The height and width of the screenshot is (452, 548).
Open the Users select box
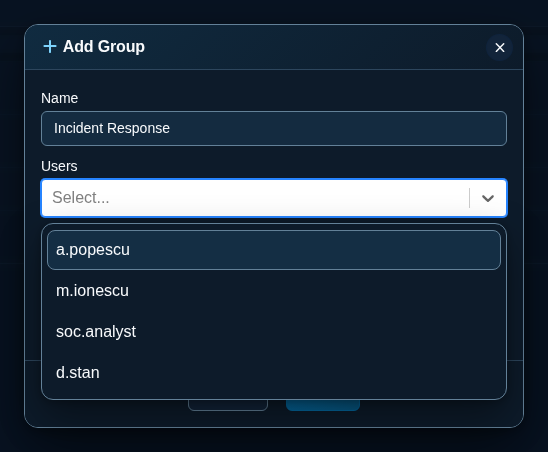click(274, 198)
